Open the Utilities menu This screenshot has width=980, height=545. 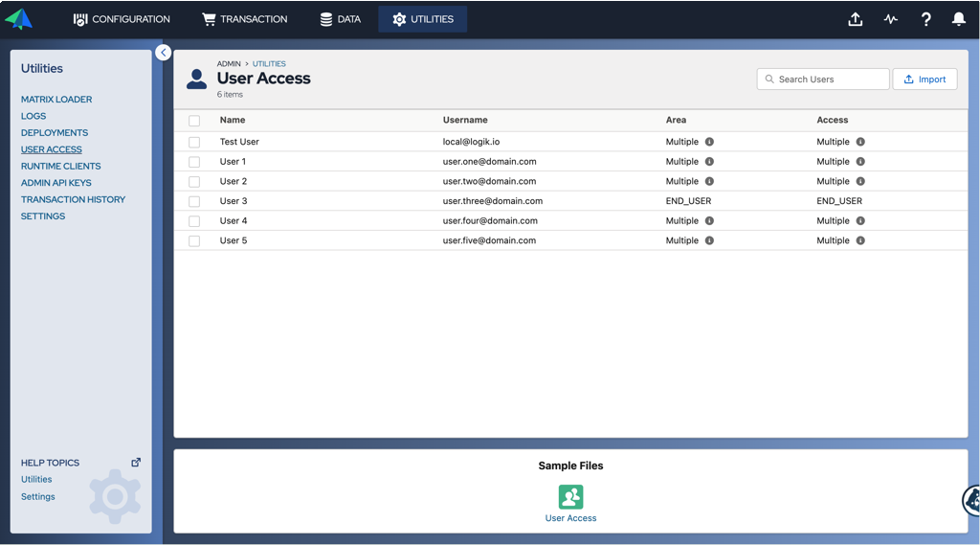tap(423, 19)
